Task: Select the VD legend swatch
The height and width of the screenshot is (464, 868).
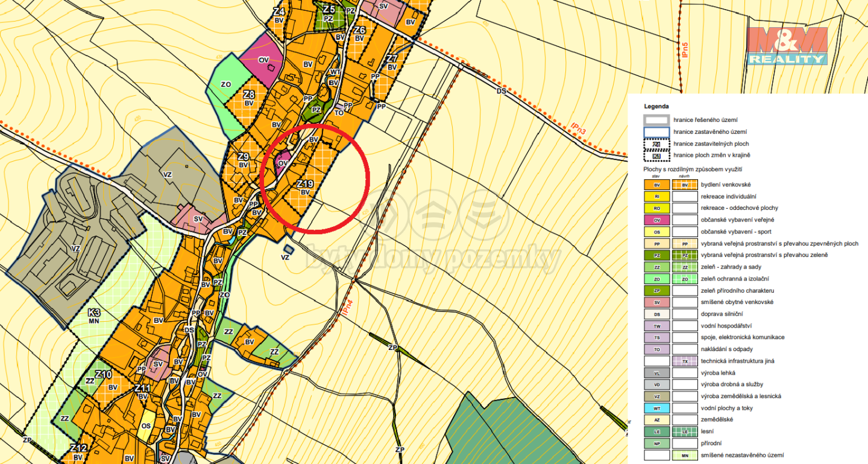Action: (657, 384)
